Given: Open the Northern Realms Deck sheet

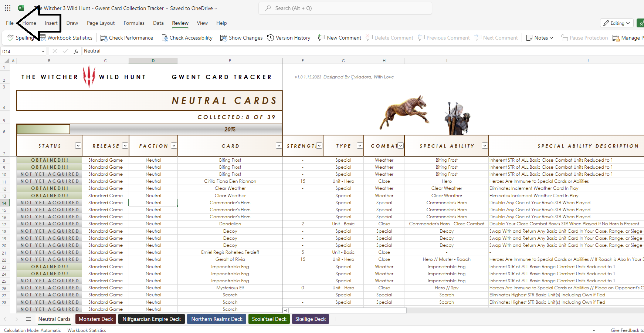Looking at the screenshot, I should click(217, 319).
